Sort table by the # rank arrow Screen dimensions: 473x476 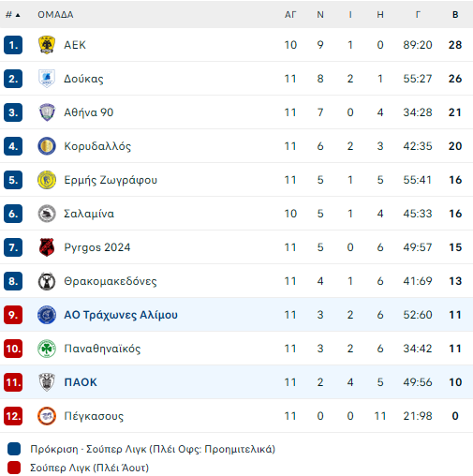[13, 15]
